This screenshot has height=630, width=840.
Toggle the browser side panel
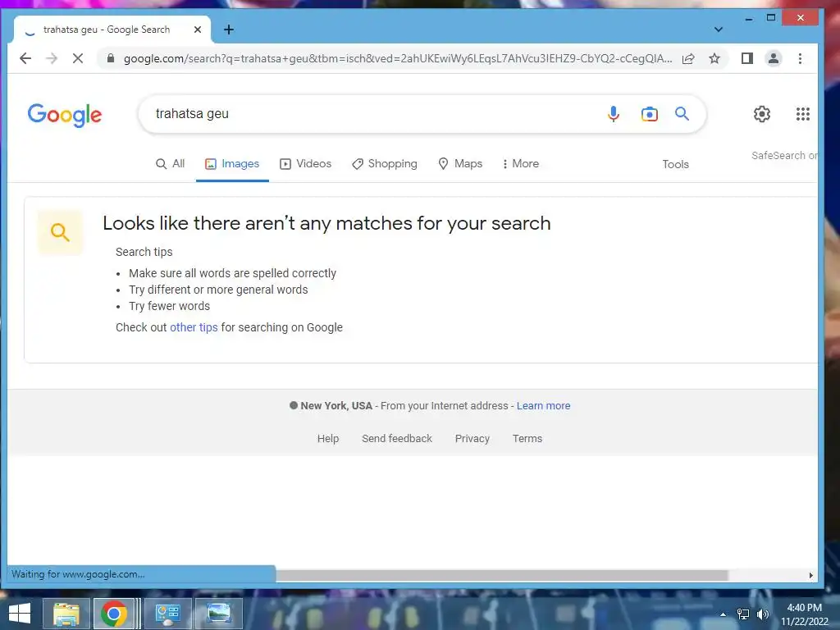click(x=747, y=58)
